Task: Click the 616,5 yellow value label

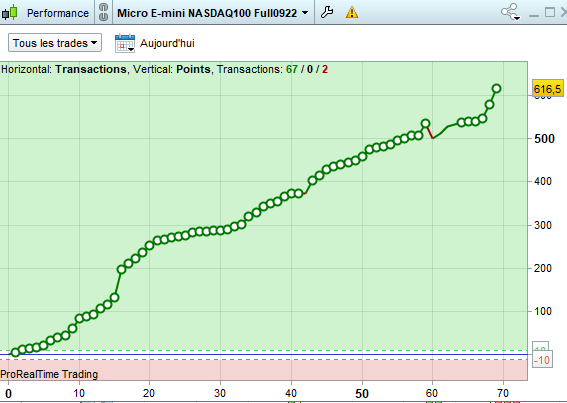Action: (547, 89)
